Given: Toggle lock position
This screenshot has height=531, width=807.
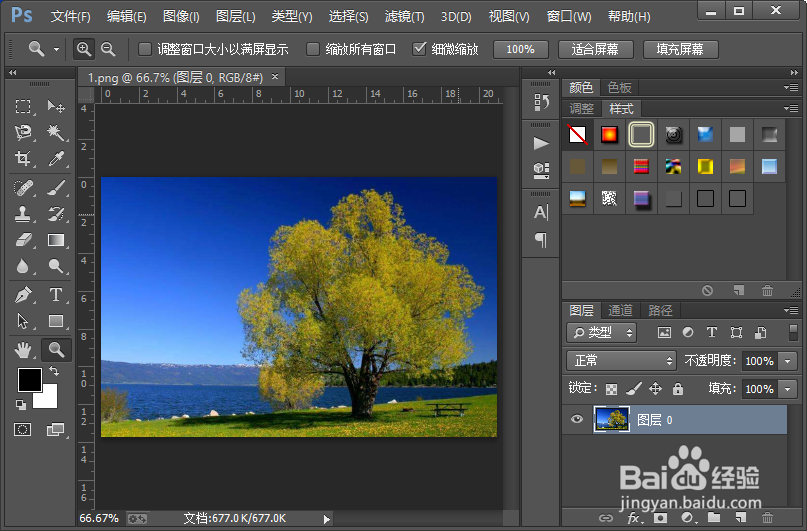Looking at the screenshot, I should 655,388.
